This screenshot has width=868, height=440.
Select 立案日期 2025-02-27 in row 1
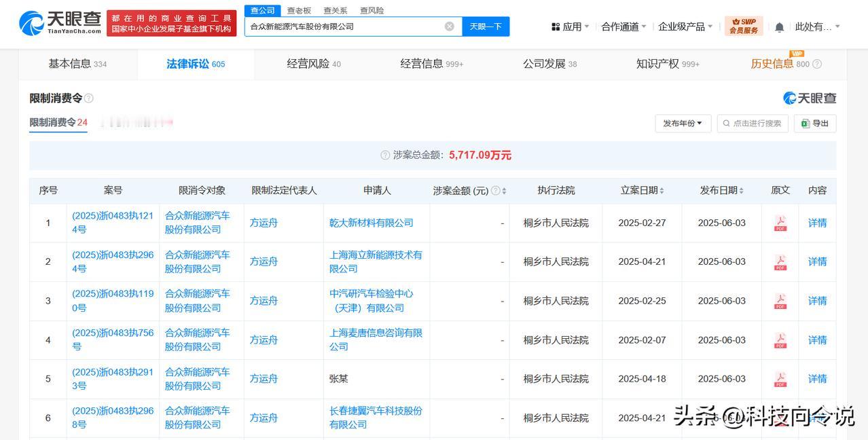click(642, 223)
